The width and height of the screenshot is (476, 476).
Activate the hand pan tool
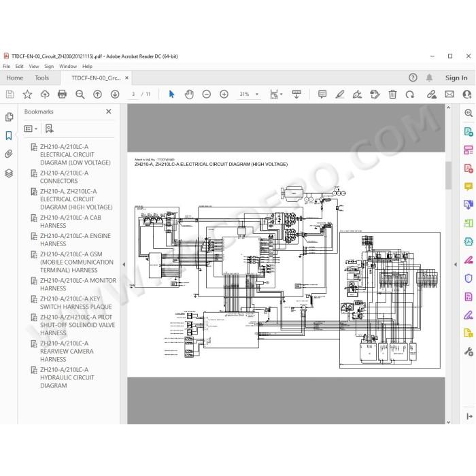(x=189, y=95)
